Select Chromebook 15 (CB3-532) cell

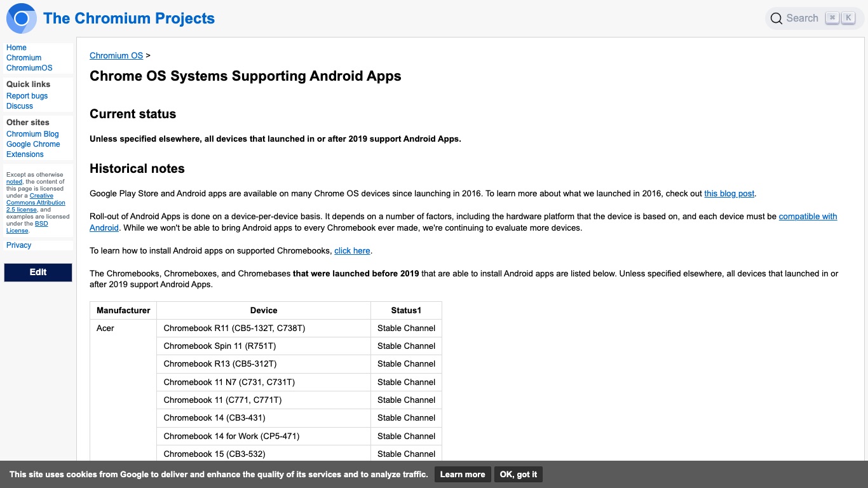tap(264, 454)
